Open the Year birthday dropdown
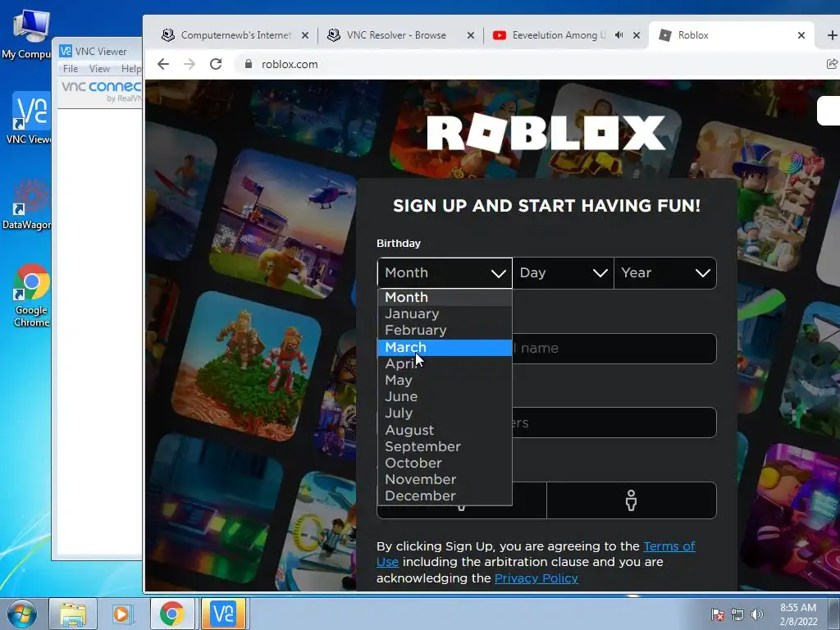This screenshot has height=630, width=840. tap(664, 272)
